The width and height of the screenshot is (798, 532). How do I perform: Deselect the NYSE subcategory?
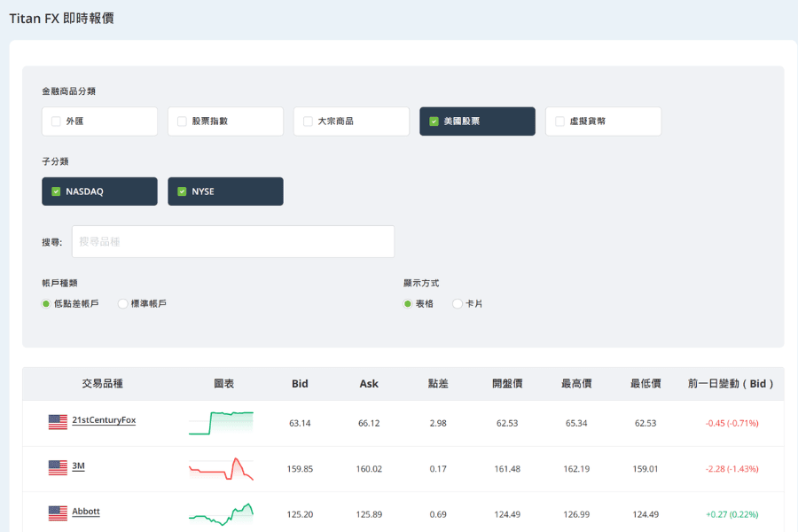click(x=183, y=192)
